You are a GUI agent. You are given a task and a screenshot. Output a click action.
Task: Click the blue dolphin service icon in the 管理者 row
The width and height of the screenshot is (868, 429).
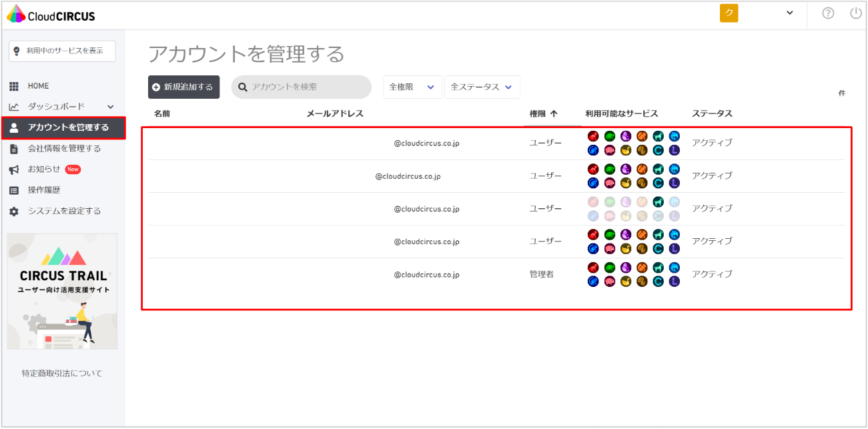coord(675,268)
